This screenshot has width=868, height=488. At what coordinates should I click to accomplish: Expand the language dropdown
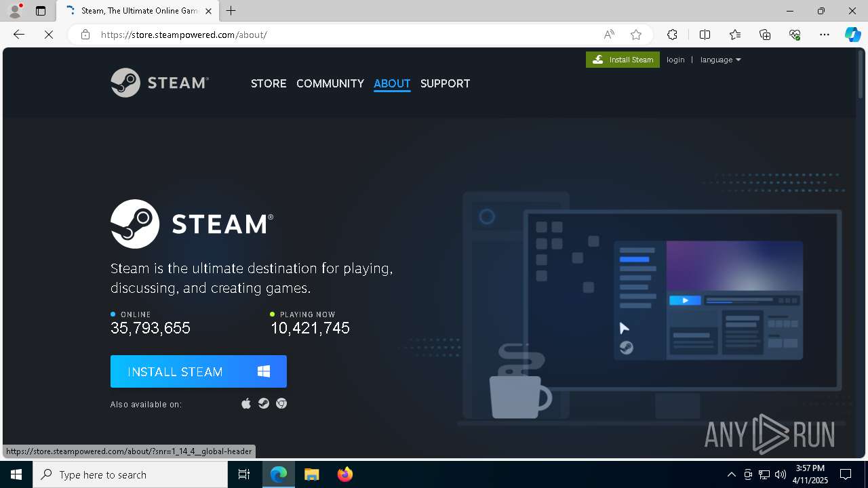[720, 60]
